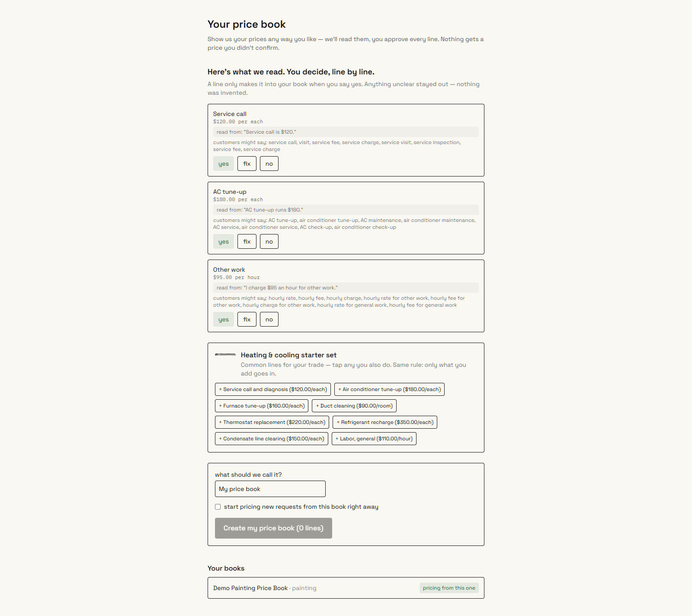This screenshot has height=616, width=692.
Task: Click fix on the AC tune-up line
Action: (247, 241)
